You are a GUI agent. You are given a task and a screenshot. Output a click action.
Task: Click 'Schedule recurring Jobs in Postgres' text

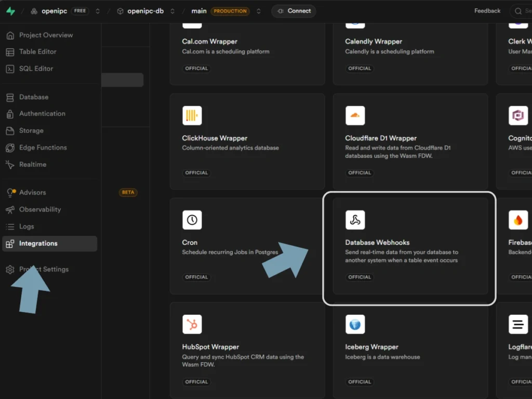[230, 252]
